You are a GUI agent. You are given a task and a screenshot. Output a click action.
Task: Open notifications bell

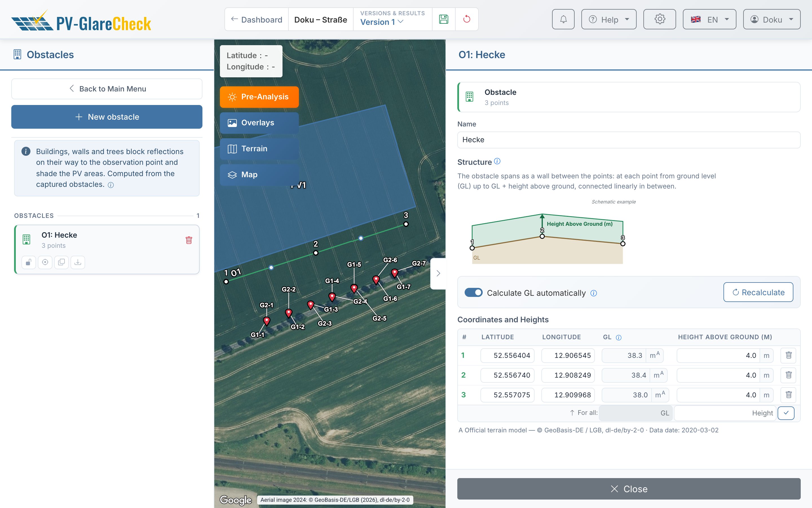563,19
